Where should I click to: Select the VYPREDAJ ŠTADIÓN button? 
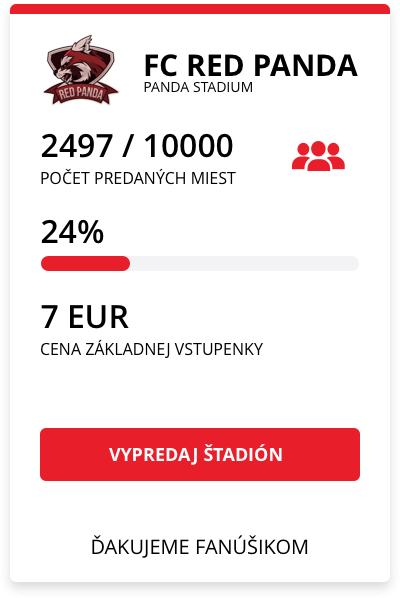200,454
